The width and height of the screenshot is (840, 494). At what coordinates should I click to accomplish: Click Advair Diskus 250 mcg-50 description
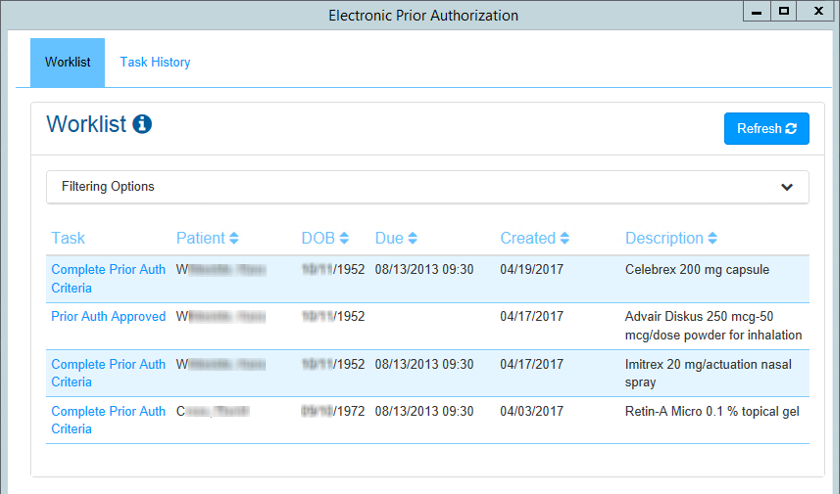tap(713, 326)
